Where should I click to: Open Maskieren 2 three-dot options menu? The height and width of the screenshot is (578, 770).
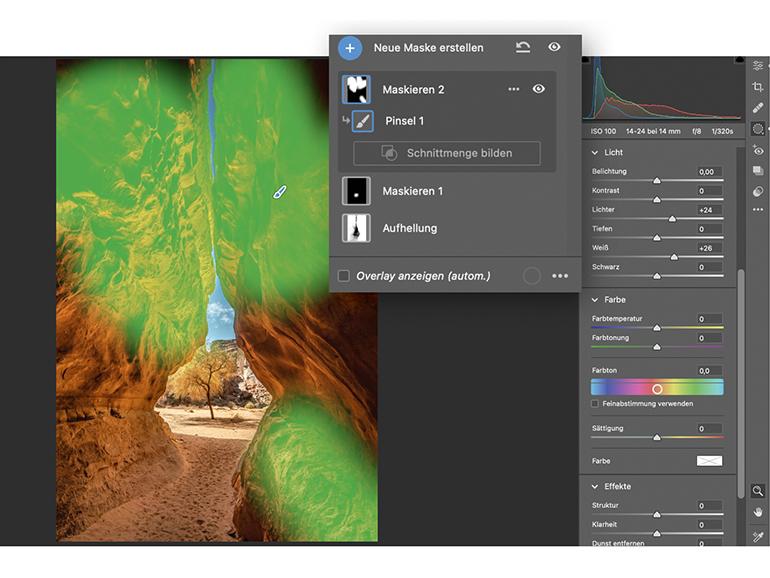point(514,89)
